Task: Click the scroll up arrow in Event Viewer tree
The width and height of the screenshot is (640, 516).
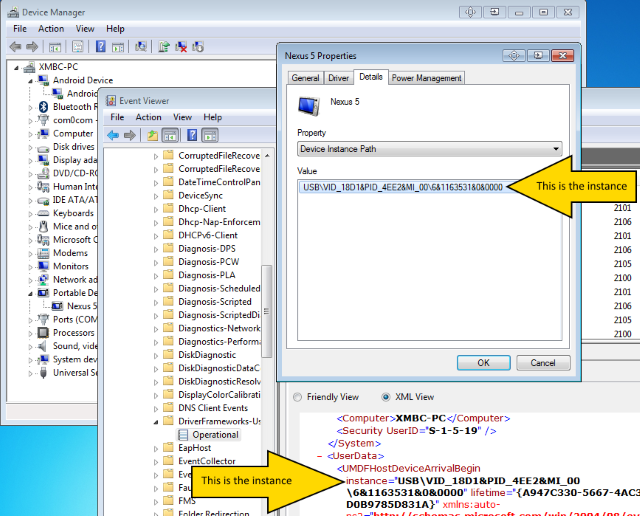Action: 267,156
